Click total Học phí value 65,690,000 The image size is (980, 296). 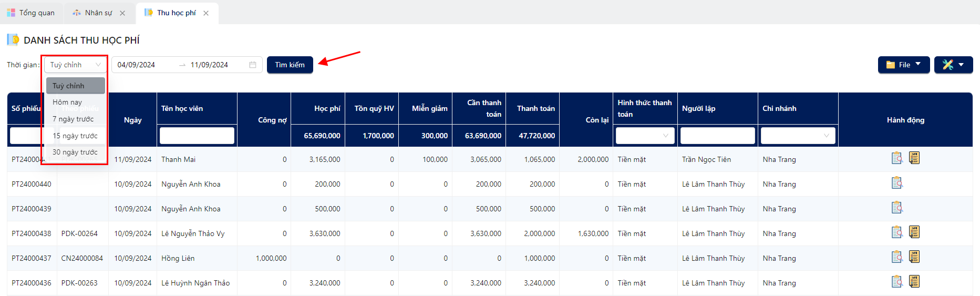(322, 136)
